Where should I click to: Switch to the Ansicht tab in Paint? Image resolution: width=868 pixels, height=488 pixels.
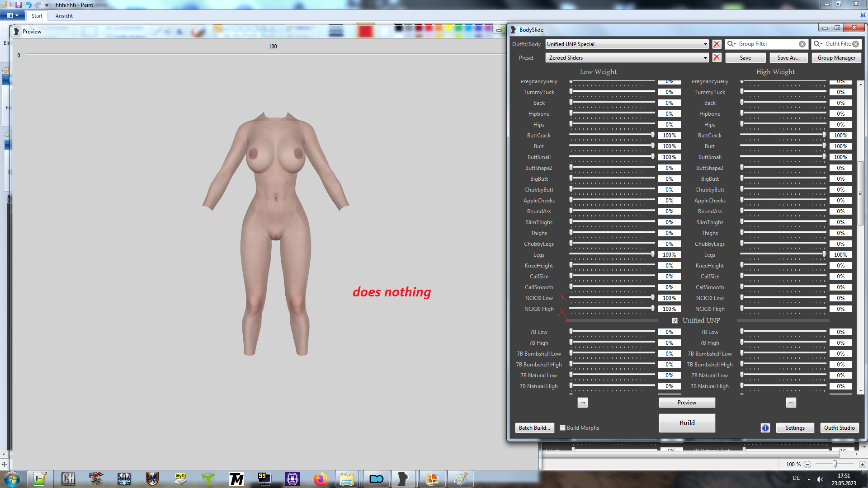(x=64, y=16)
